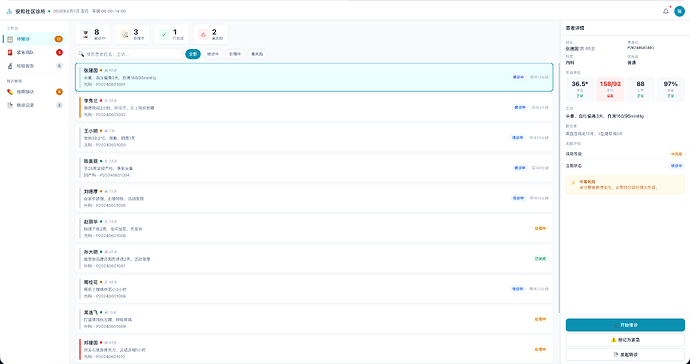Click the stethoscope icon on the start consultation button
690x364 pixels.
(616, 325)
